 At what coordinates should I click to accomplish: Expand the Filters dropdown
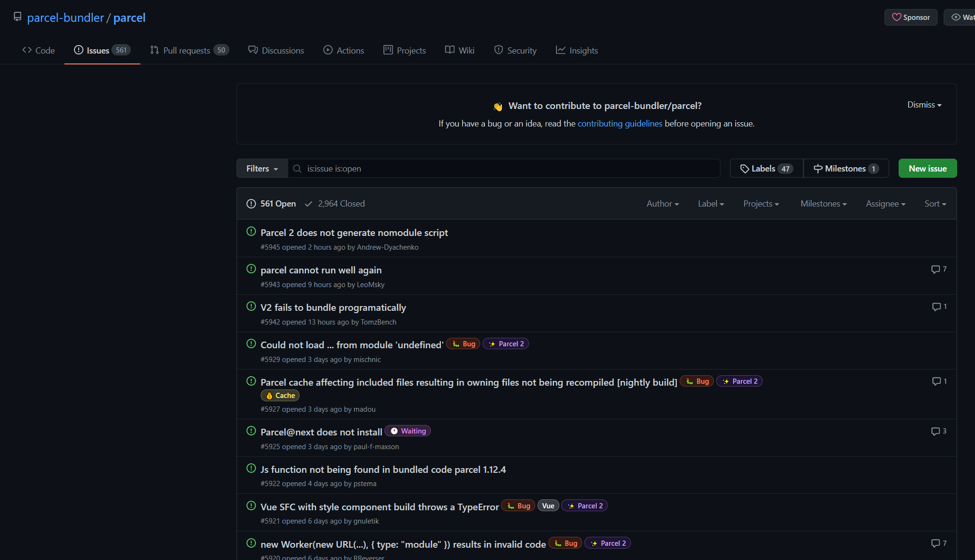[261, 168]
